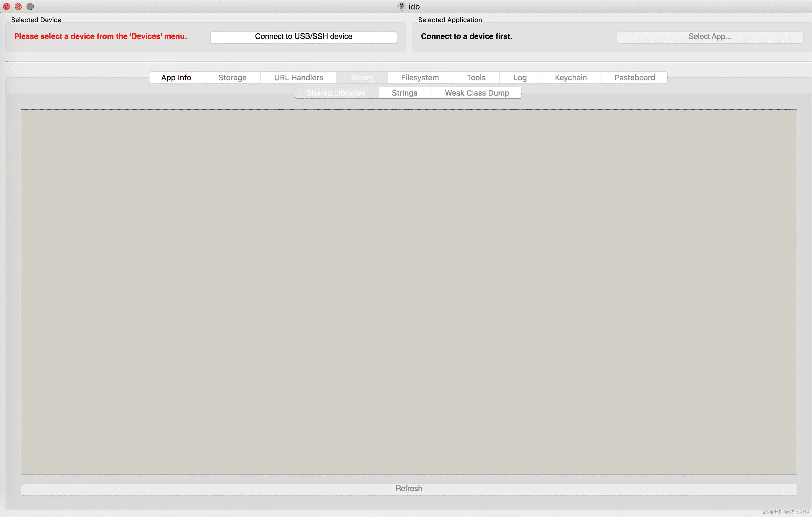
Task: Click the Refresh button at bottom
Action: point(409,489)
